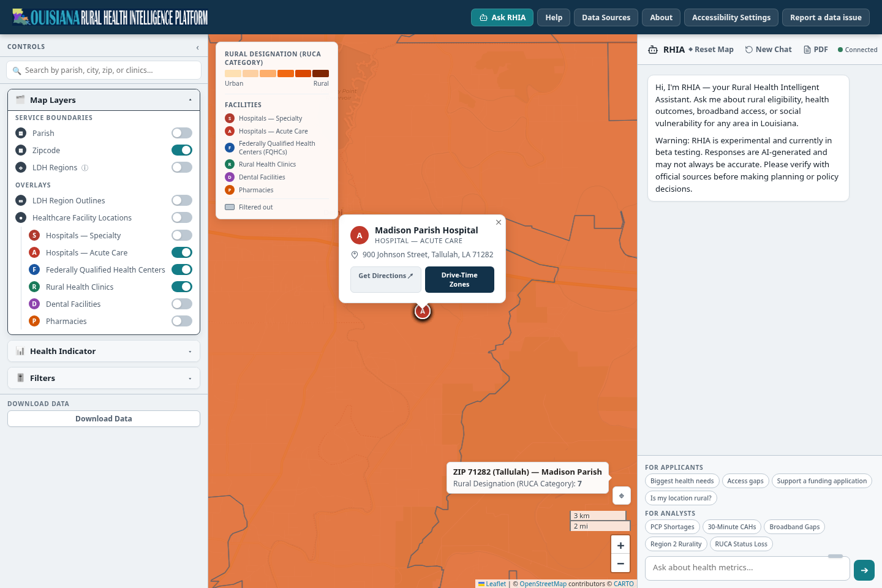Click the locate-me crosshair map button

pos(621,496)
